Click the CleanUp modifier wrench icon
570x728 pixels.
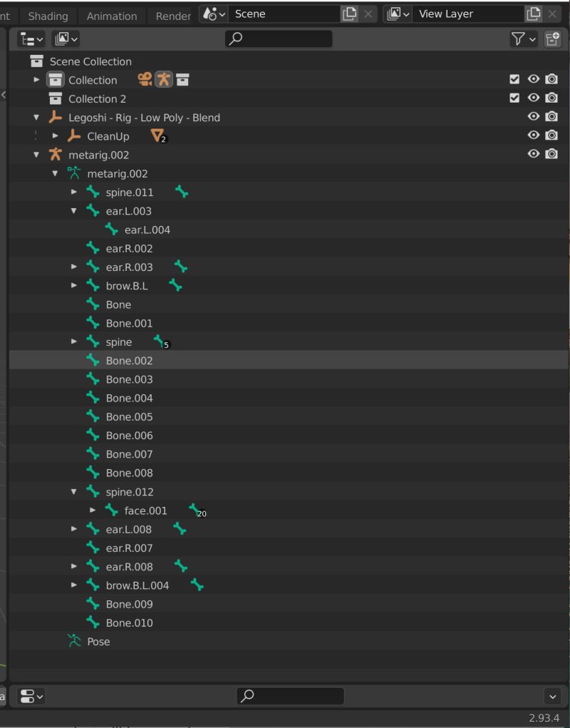(74, 135)
